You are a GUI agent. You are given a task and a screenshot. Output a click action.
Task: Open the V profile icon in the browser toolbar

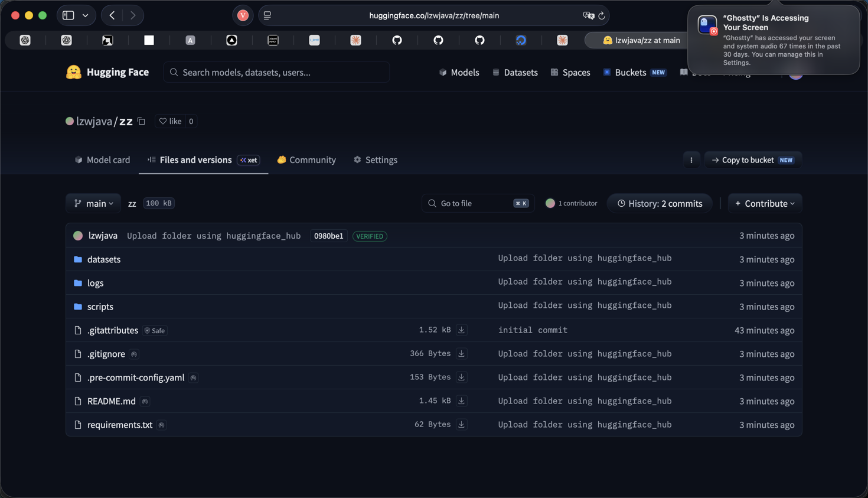coord(243,15)
